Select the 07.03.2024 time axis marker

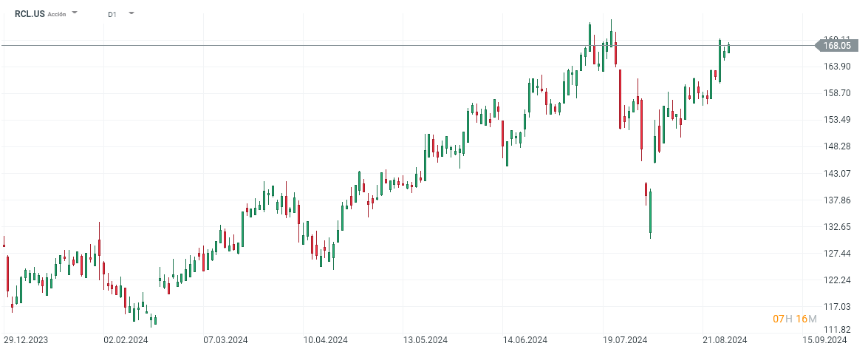point(225,340)
